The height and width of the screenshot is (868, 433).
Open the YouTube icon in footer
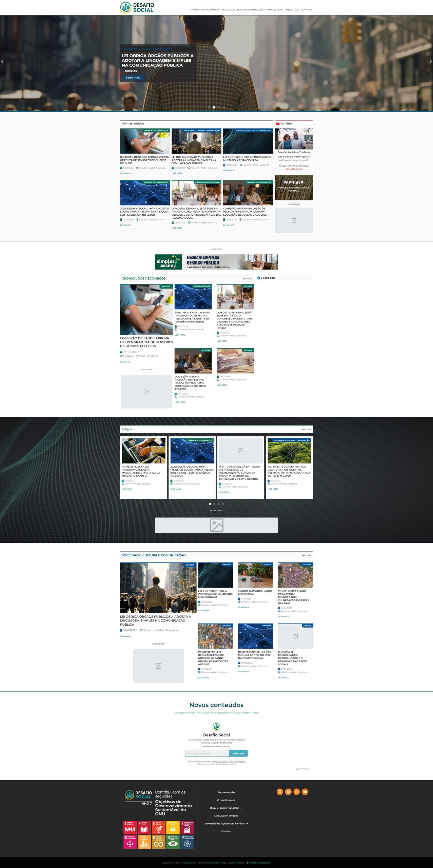point(305,792)
